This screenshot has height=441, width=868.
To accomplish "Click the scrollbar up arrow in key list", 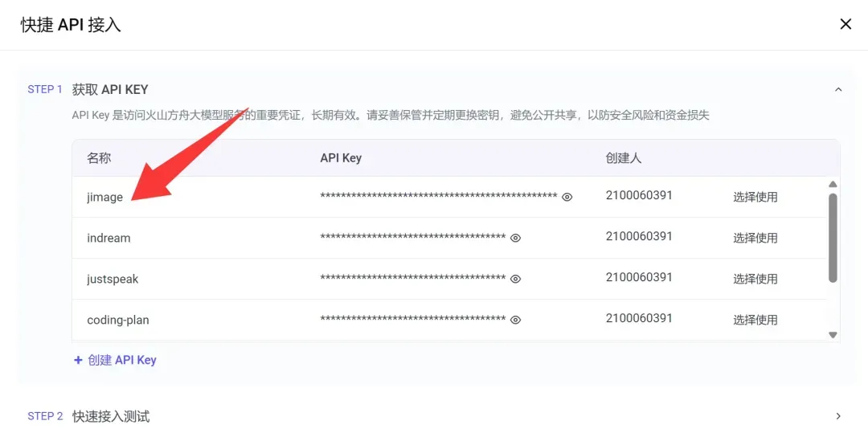I will pos(833,184).
